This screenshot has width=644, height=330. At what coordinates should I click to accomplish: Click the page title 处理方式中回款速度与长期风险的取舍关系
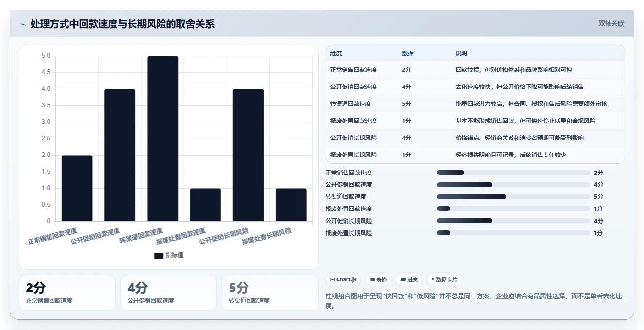click(x=122, y=24)
